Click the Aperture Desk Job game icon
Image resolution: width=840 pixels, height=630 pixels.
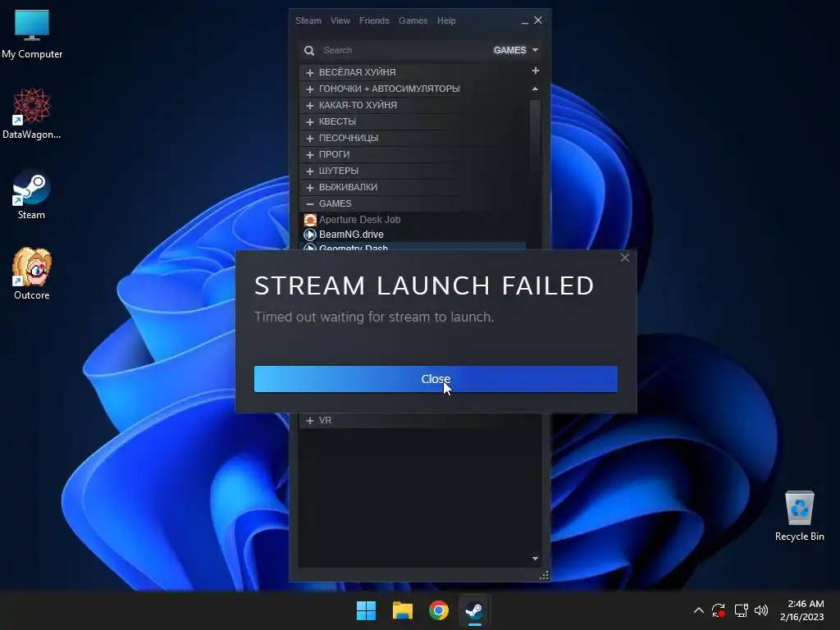click(310, 220)
